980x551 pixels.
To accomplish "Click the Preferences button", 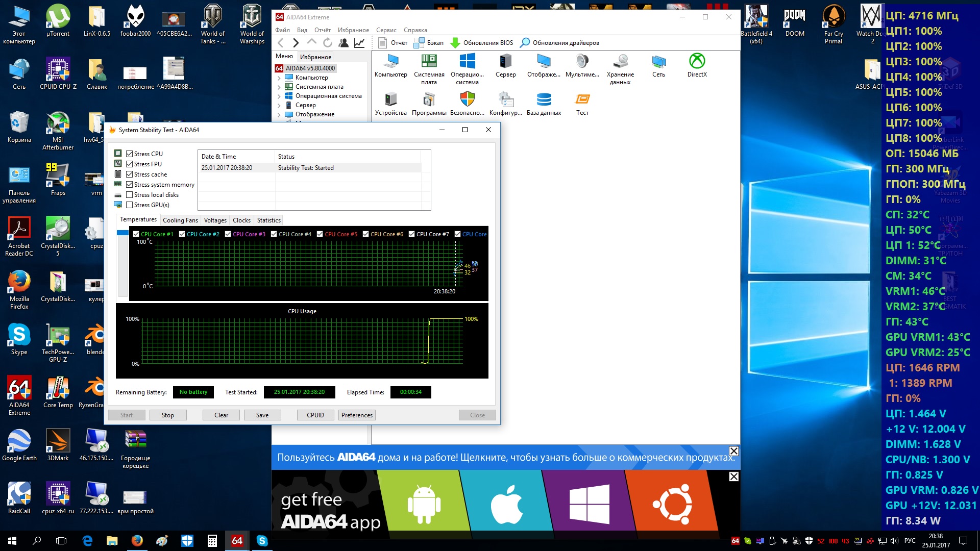I will [x=357, y=415].
